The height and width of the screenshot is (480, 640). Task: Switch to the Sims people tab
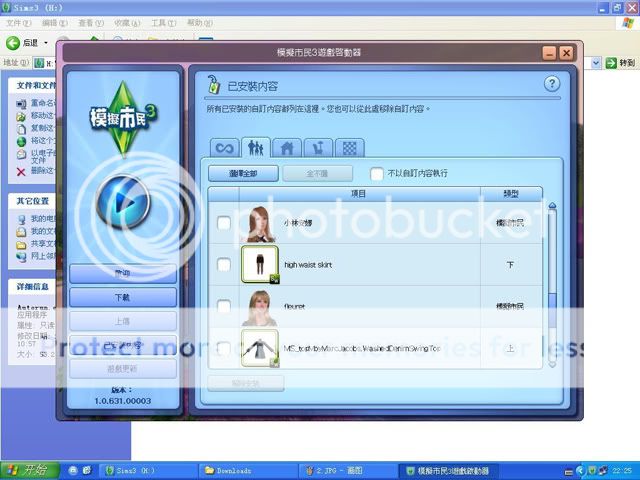[256, 147]
